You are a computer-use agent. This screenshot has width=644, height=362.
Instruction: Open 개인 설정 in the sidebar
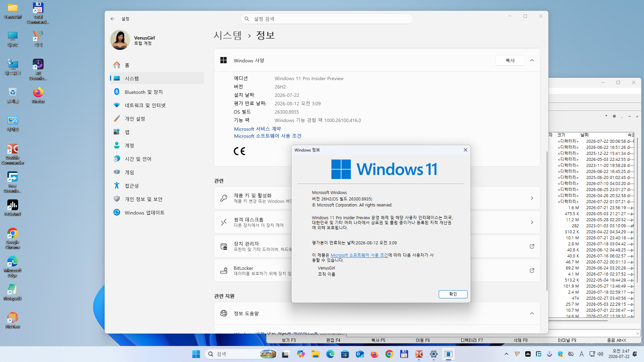[157, 119]
